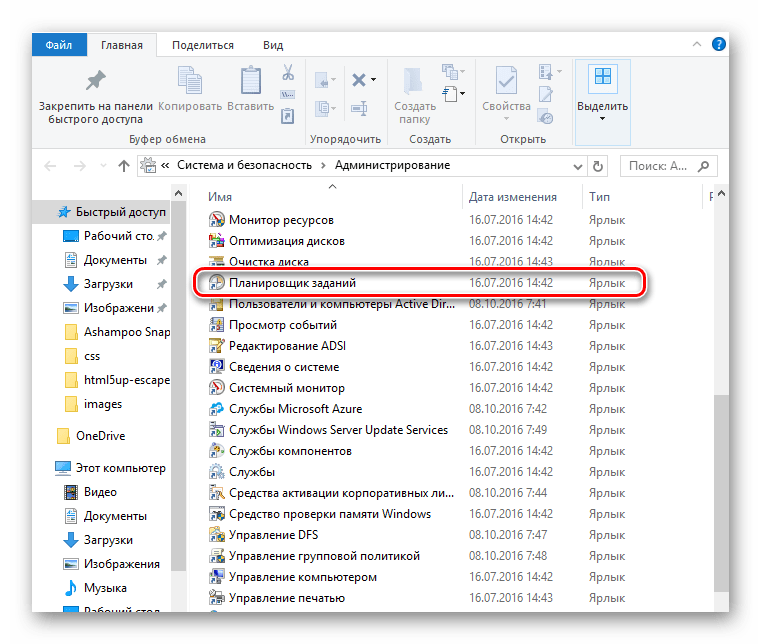Image resolution: width=761 pixels, height=644 pixels.
Task: Sort by the Дата изменения column header
Action: click(x=513, y=197)
